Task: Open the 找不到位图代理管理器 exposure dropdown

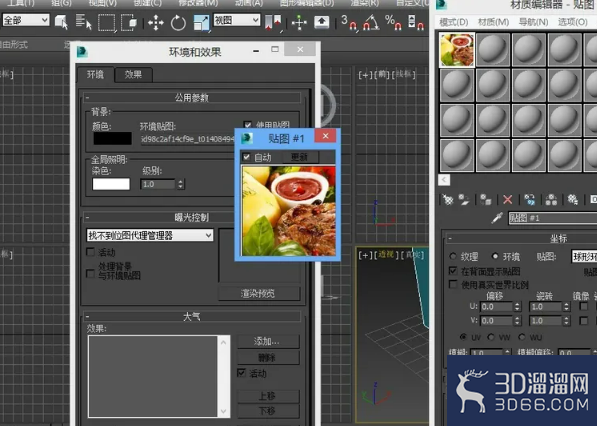Action: (x=150, y=235)
